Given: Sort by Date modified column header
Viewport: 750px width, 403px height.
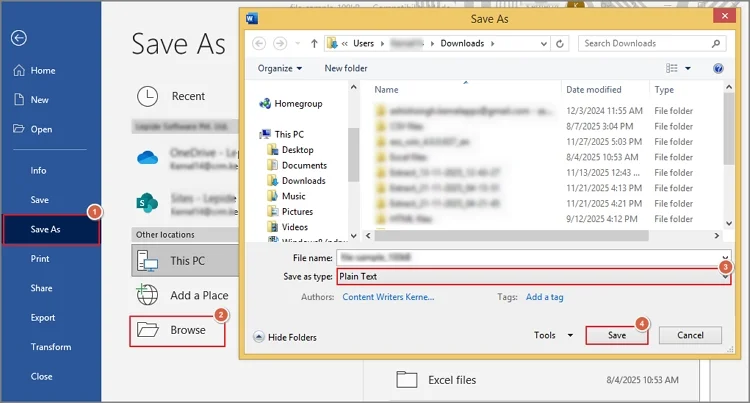Looking at the screenshot, I should [594, 89].
